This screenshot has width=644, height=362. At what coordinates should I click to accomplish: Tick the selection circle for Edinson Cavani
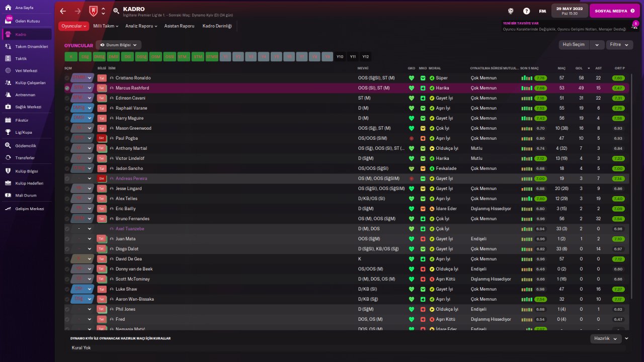click(67, 98)
